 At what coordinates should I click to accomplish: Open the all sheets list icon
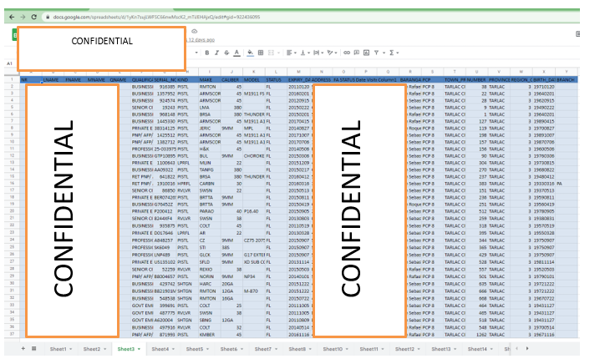[34, 349]
